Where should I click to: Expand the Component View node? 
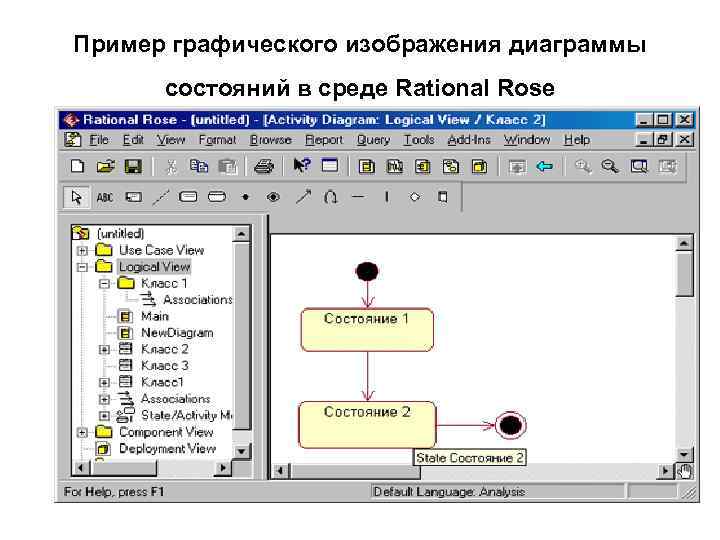[x=82, y=433]
